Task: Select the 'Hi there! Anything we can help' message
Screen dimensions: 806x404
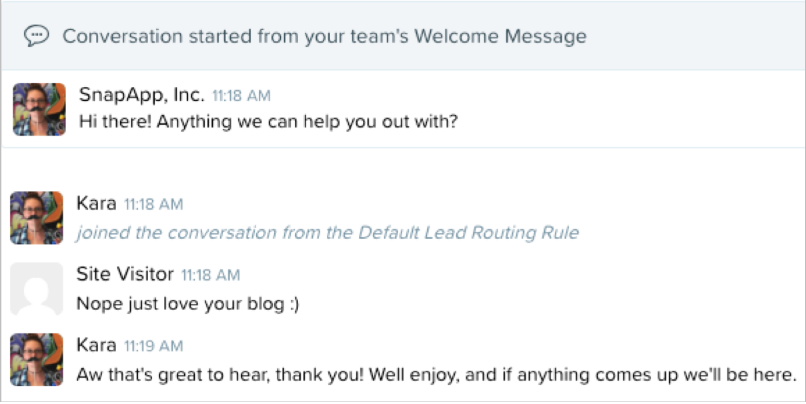Action: pyautogui.click(x=268, y=122)
